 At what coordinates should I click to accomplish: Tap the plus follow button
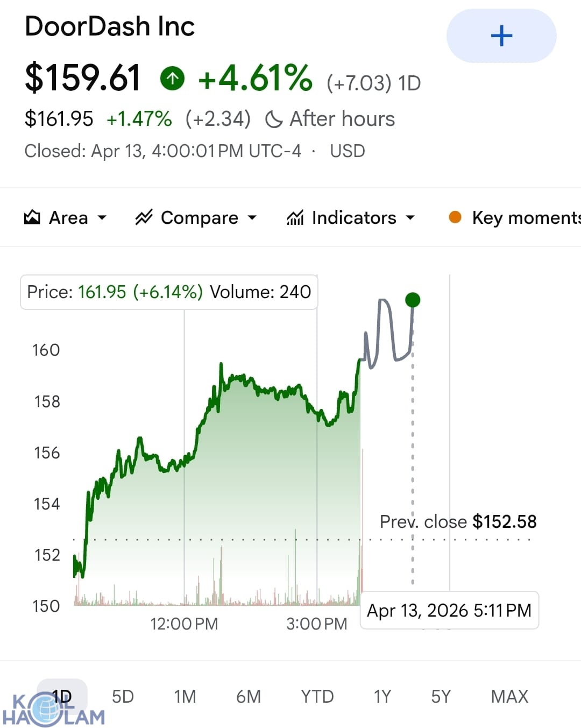(x=501, y=36)
